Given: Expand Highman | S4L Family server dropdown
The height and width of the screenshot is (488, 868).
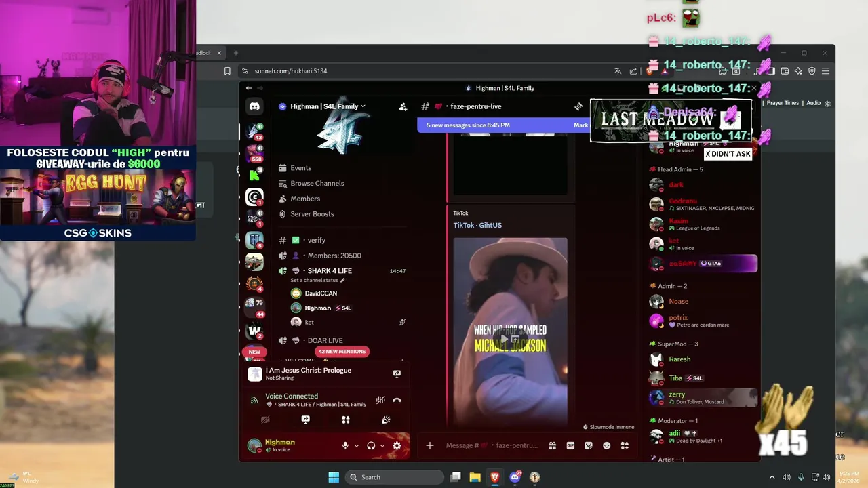Looking at the screenshot, I should 328,106.
